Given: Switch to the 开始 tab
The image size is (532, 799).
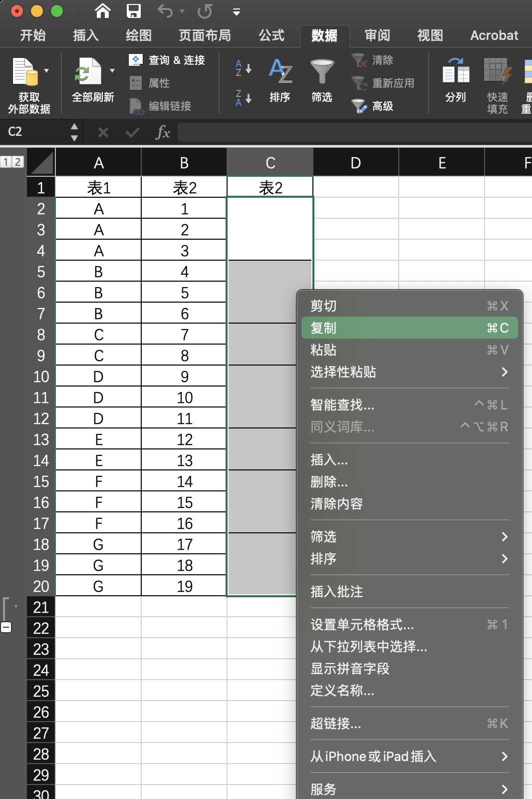Looking at the screenshot, I should pos(33,35).
